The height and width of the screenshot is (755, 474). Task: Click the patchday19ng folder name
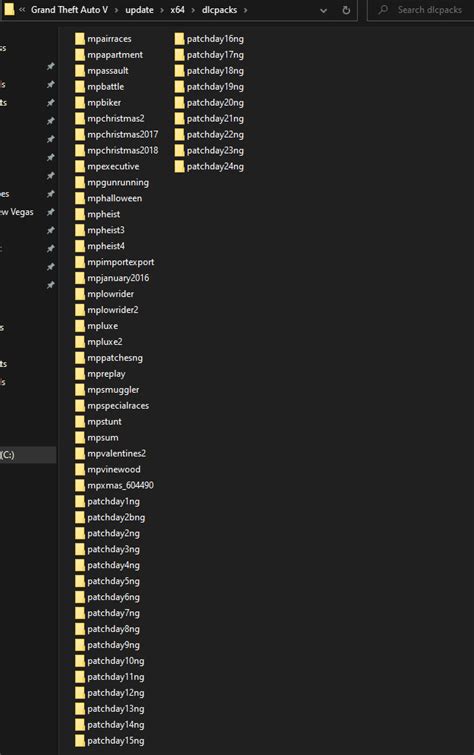[215, 86]
